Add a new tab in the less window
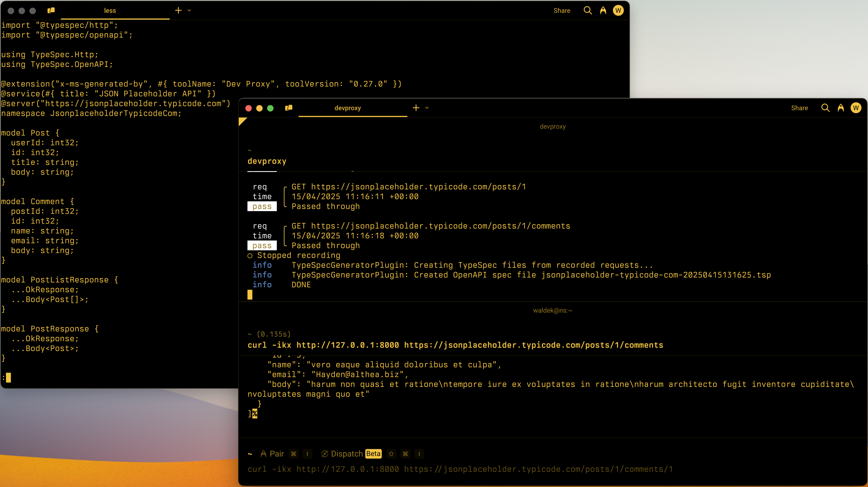 coord(178,10)
